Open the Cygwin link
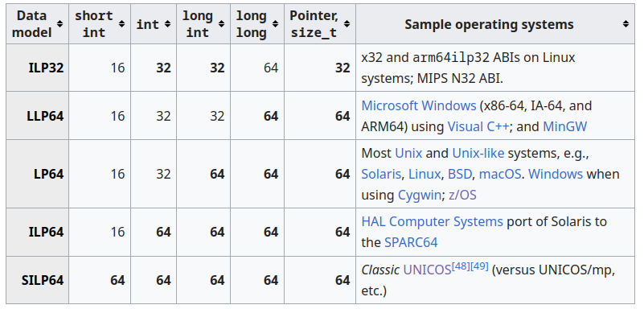Image resolution: width=644 pixels, height=309 pixels. click(x=420, y=195)
